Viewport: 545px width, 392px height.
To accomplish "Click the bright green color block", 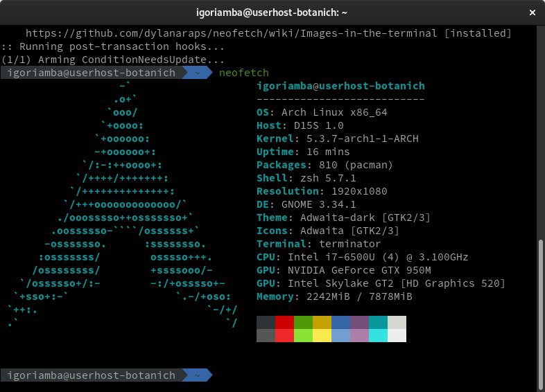I will 304,336.
